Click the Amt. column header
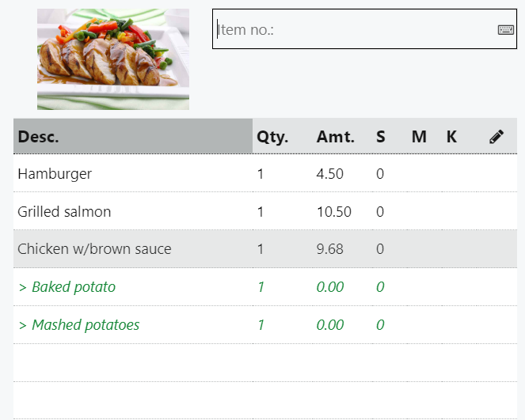This screenshot has width=525, height=420. [336, 137]
